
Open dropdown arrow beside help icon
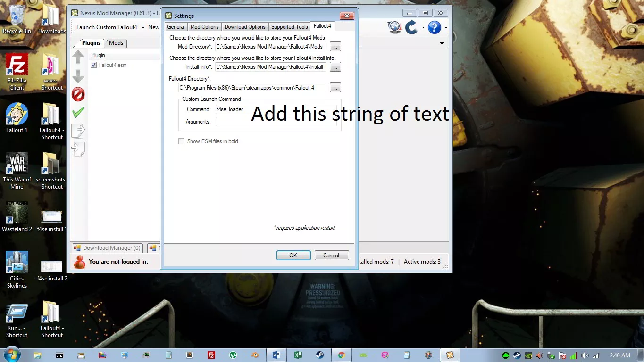click(446, 27)
